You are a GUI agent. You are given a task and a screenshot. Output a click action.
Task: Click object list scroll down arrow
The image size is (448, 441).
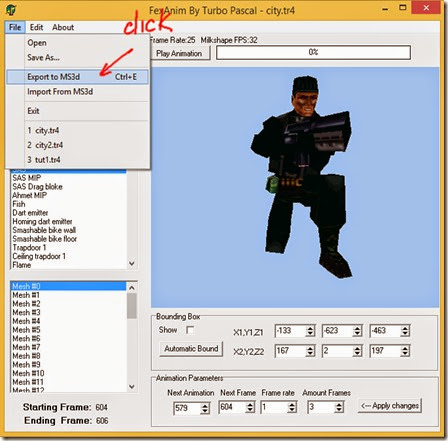pyautogui.click(x=132, y=264)
